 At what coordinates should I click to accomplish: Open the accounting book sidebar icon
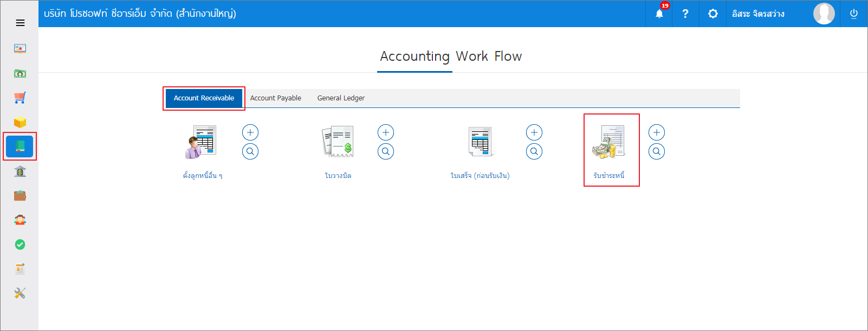pos(20,147)
